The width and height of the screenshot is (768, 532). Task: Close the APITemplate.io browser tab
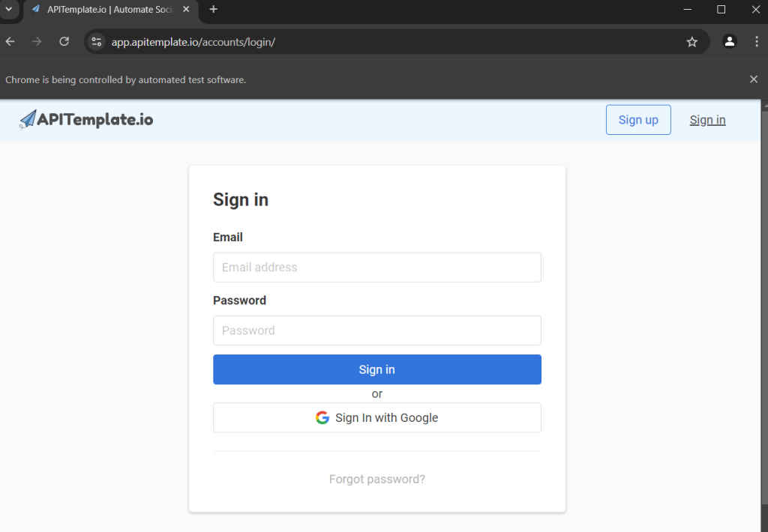[186, 9]
